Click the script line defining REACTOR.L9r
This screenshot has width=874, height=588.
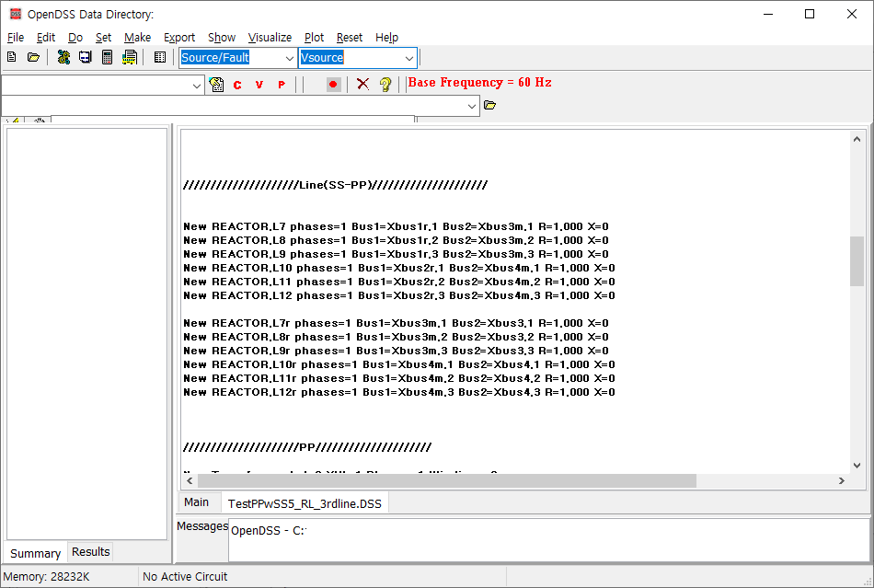[x=396, y=351]
